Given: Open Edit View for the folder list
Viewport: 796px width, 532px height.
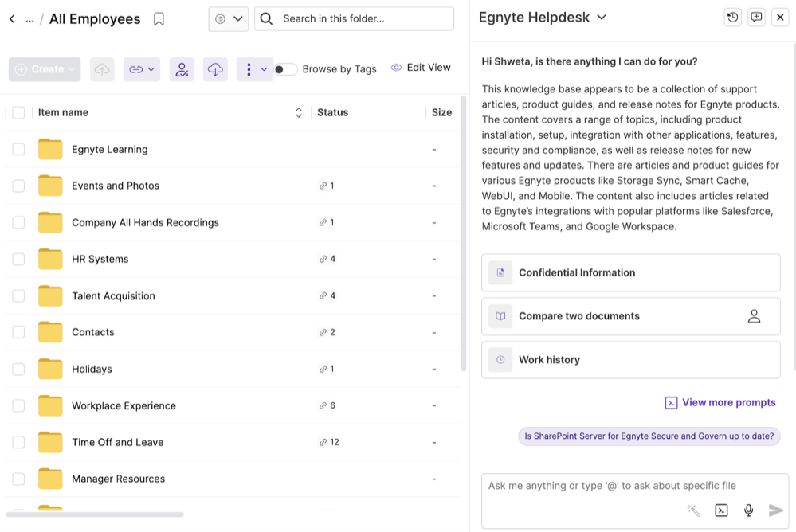Looking at the screenshot, I should click(x=421, y=68).
